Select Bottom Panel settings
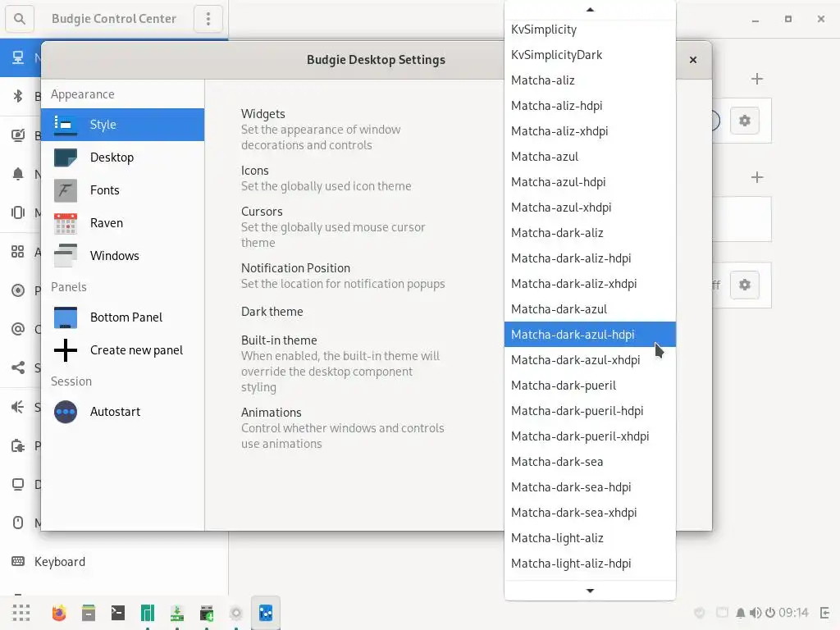This screenshot has height=630, width=840. (x=123, y=317)
